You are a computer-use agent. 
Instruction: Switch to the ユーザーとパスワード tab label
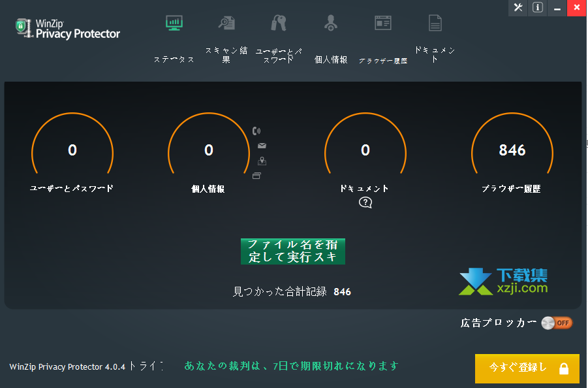[x=279, y=56]
